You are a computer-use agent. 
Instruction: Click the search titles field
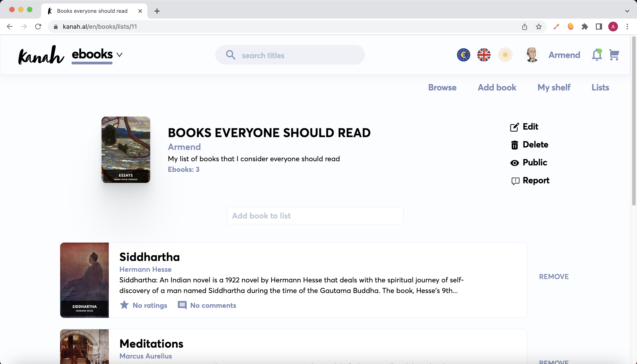(x=290, y=55)
